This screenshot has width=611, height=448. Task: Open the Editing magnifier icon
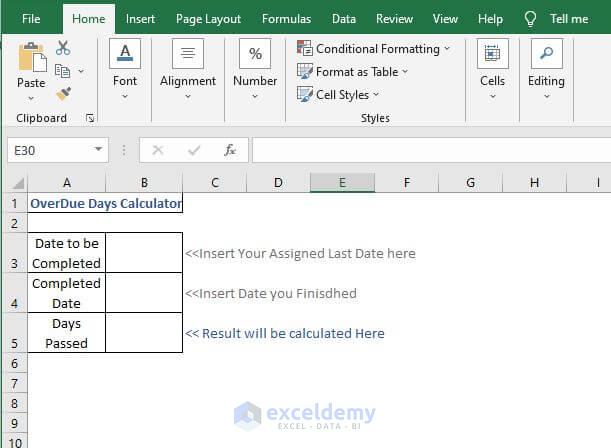pos(546,53)
